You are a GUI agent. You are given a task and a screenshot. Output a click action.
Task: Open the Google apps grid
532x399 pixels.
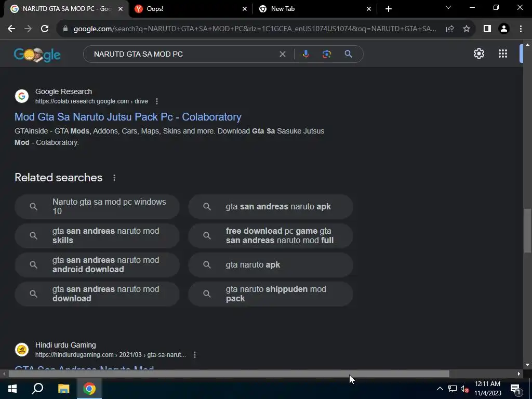point(503,54)
